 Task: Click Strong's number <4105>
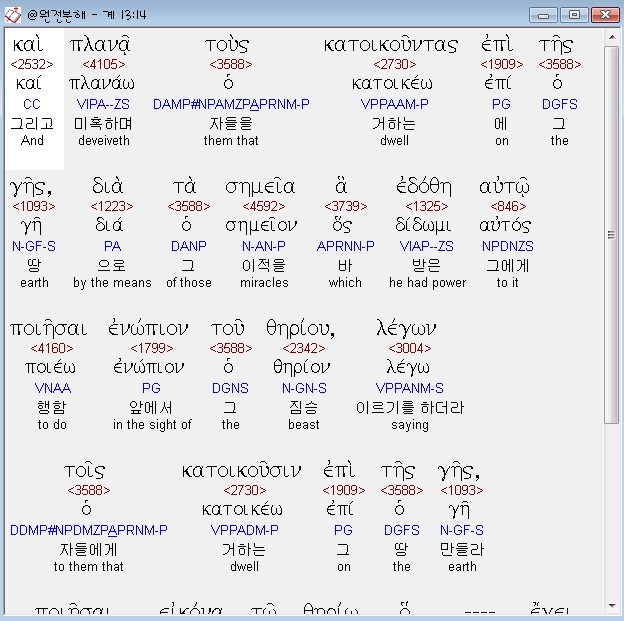point(104,64)
